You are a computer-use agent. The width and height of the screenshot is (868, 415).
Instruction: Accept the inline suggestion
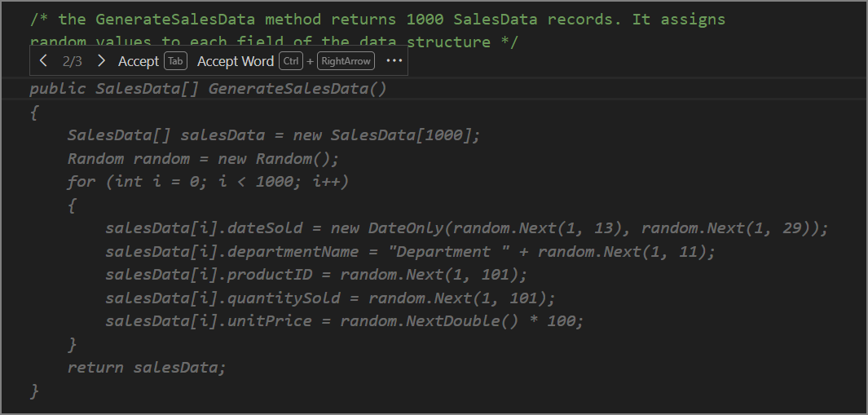(139, 61)
